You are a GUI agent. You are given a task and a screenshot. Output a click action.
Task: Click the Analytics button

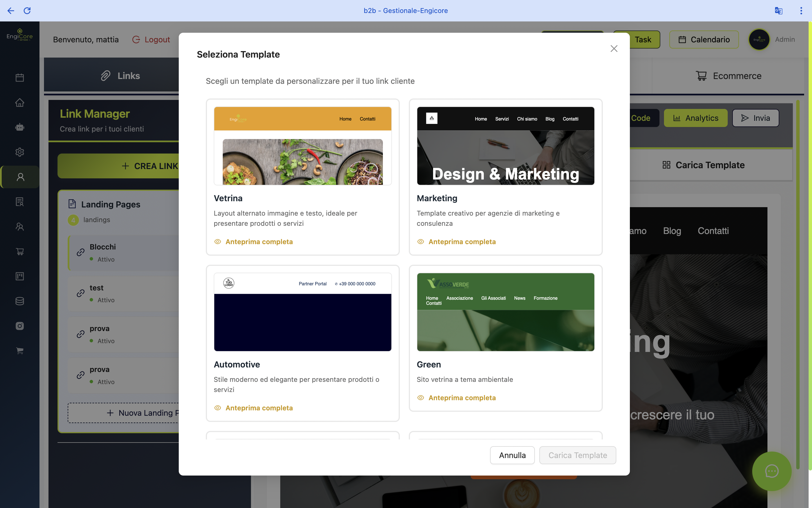[696, 118]
